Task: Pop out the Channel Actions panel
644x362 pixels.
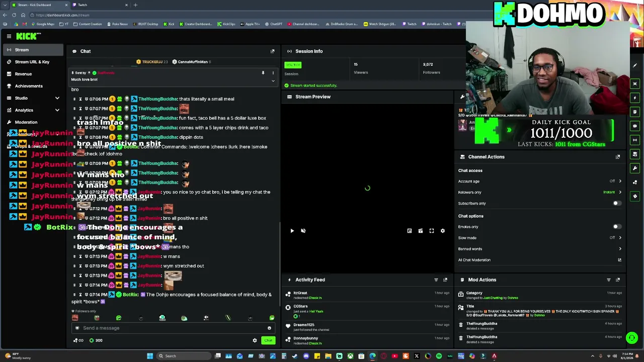Action: 618,157
